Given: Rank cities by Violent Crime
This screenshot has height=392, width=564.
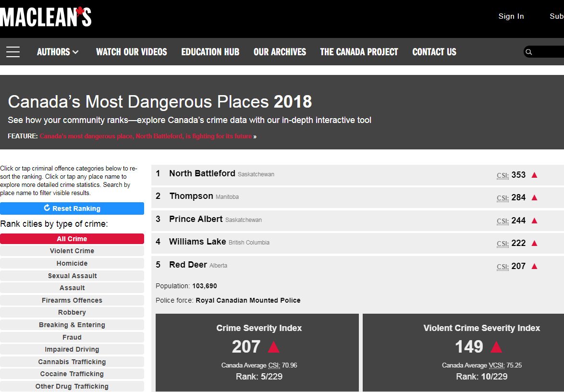Looking at the screenshot, I should tap(72, 251).
